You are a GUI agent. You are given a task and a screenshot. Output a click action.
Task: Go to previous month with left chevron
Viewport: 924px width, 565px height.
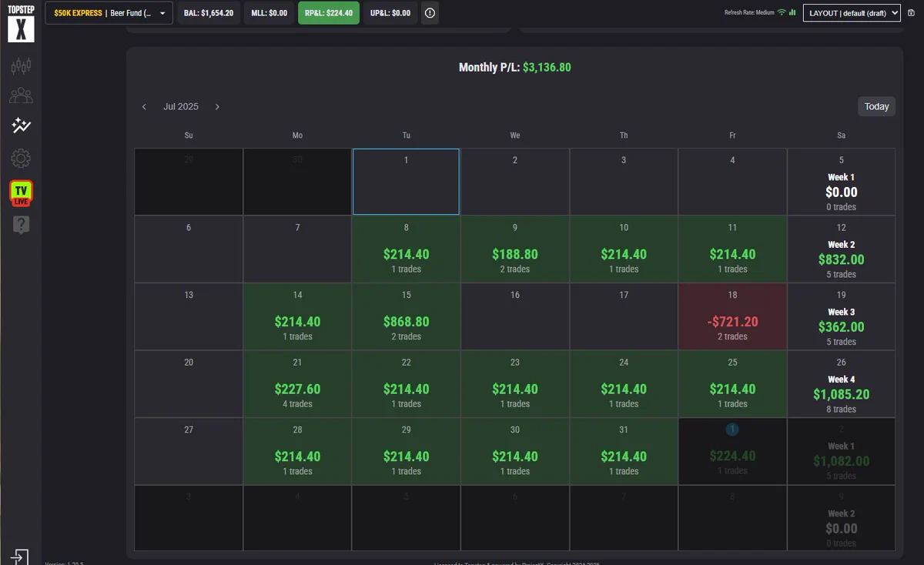tap(144, 107)
